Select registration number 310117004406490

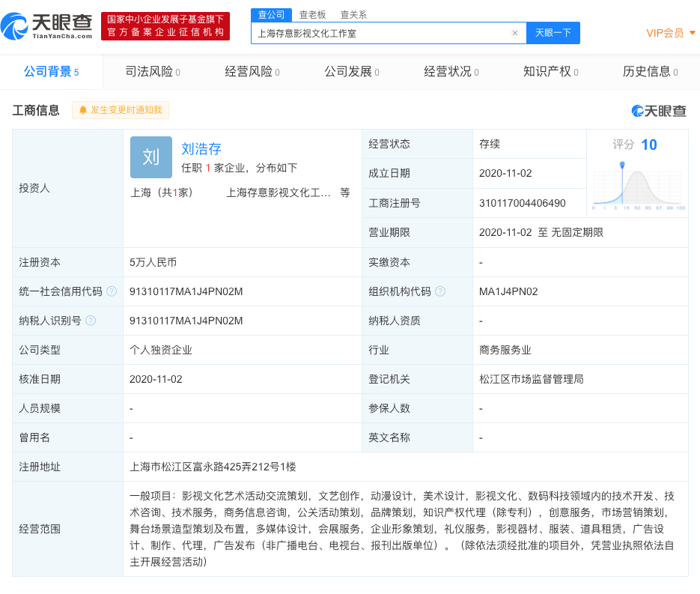click(523, 203)
